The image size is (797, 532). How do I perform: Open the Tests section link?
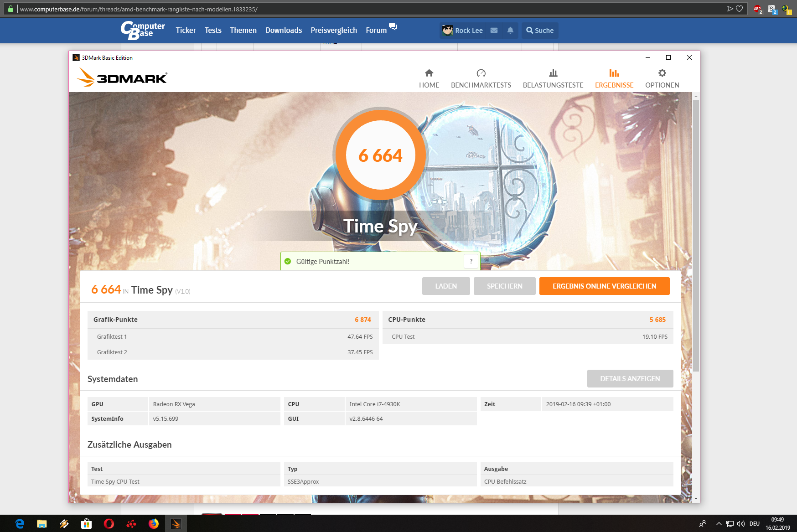click(x=213, y=31)
